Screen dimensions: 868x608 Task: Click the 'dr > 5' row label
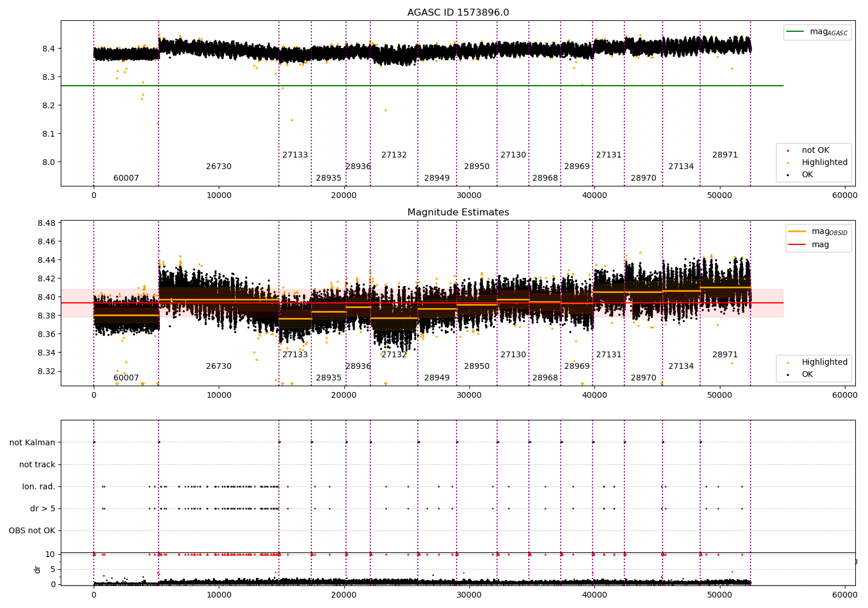tap(43, 509)
